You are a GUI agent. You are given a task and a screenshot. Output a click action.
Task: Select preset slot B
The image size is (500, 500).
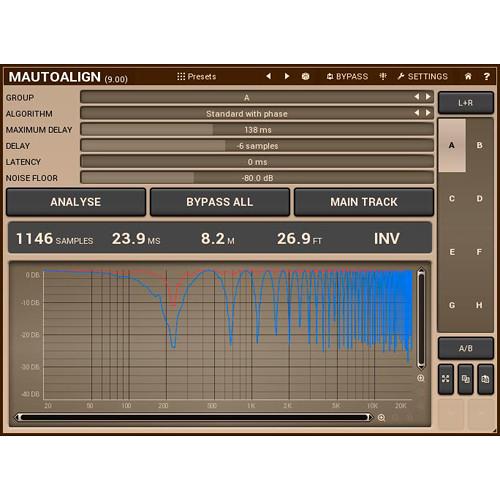tap(479, 145)
